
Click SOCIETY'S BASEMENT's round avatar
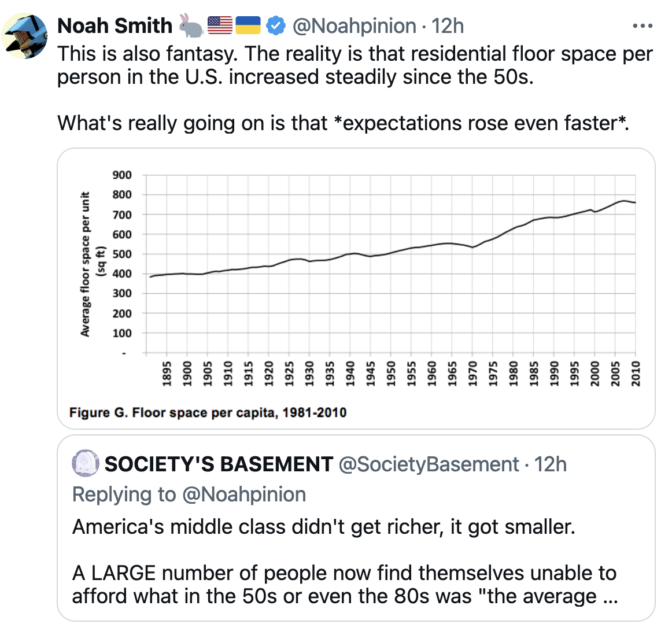(x=85, y=464)
